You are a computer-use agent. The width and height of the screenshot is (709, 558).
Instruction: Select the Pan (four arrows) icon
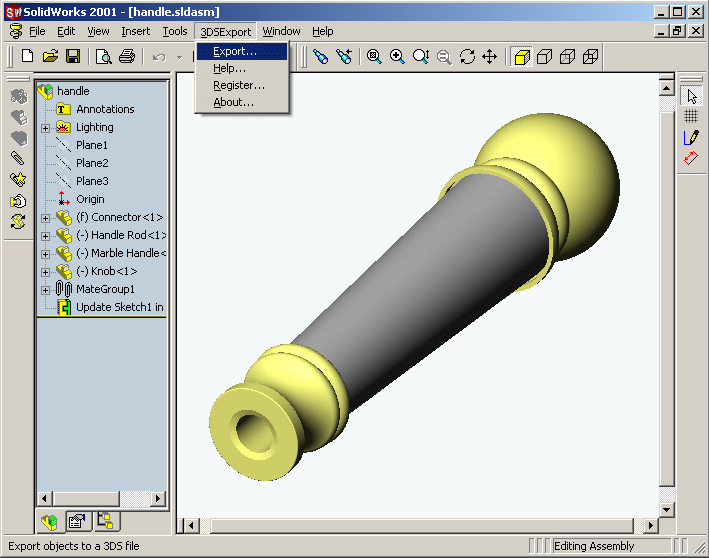point(490,57)
